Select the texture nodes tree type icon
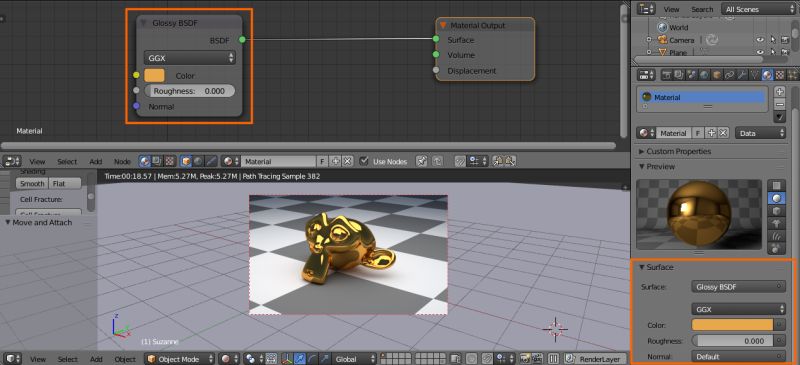This screenshot has width=800, height=365. click(169, 161)
